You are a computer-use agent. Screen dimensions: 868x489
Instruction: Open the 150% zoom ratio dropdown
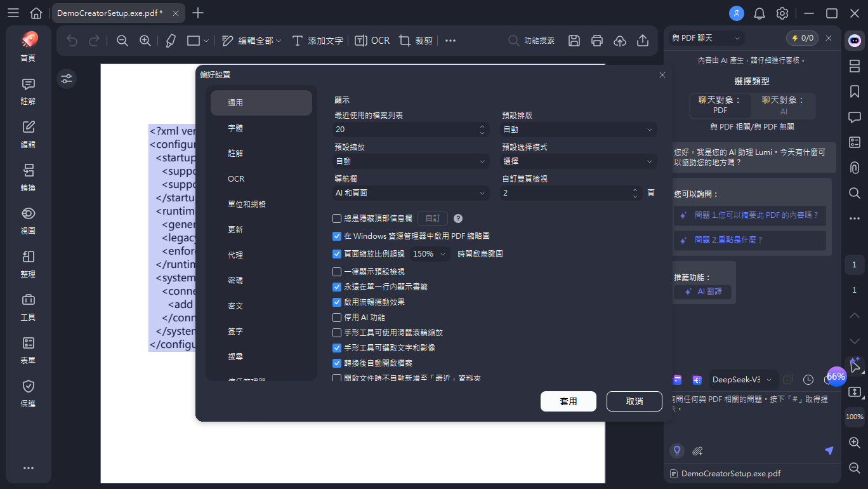[x=430, y=253]
